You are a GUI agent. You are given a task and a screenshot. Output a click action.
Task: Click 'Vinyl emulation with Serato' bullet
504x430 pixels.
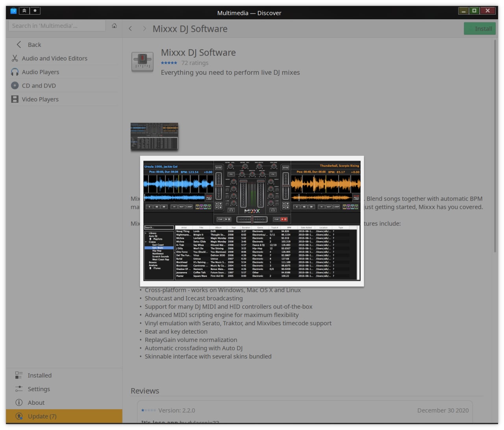pos(238,323)
